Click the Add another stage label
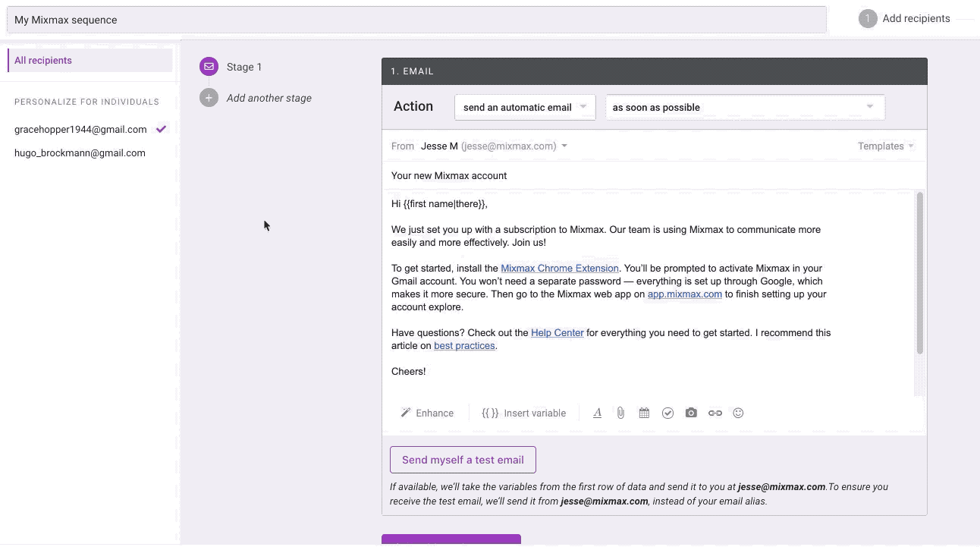The height and width of the screenshot is (547, 980). click(x=269, y=98)
